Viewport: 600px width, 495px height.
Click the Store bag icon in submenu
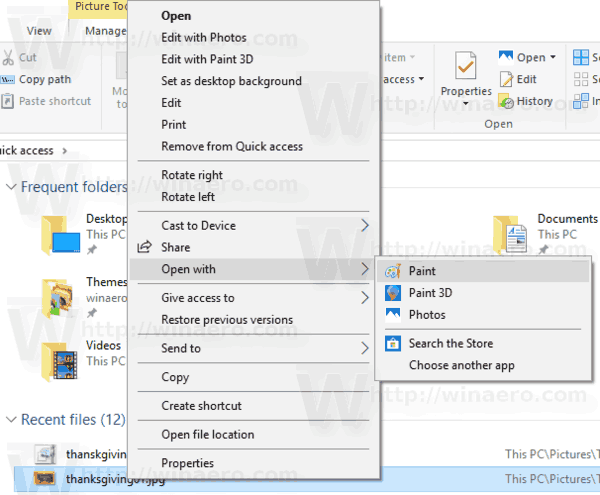pos(393,344)
